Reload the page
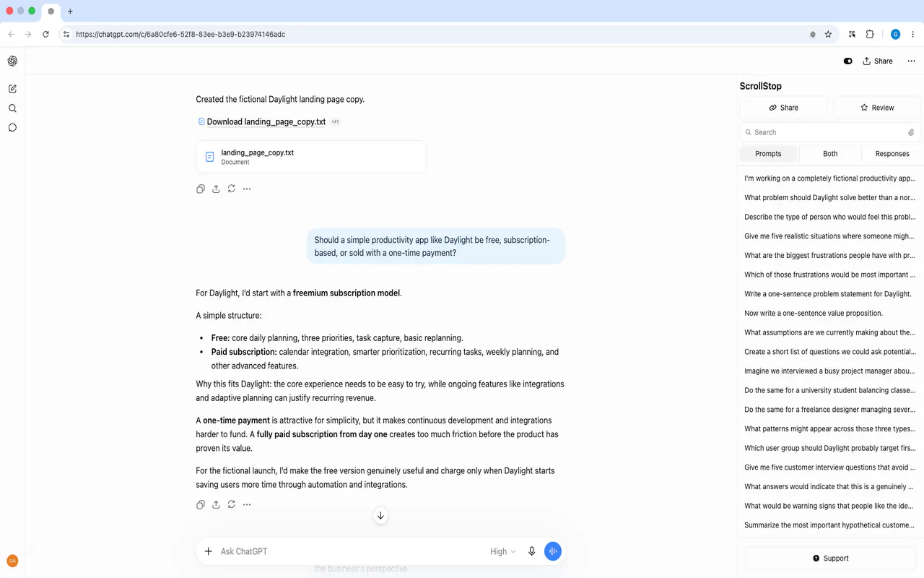Viewport: 924px width, 578px height. tap(45, 34)
